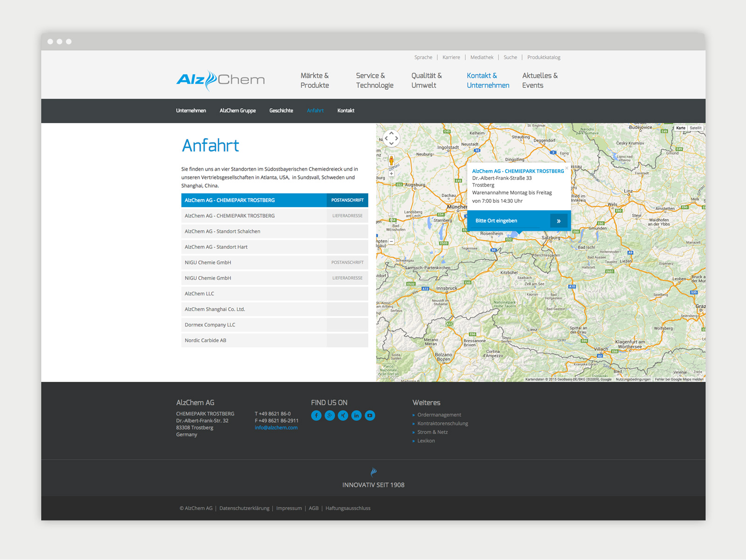Open the Produktkatalog top link
The image size is (746, 560).
(544, 57)
